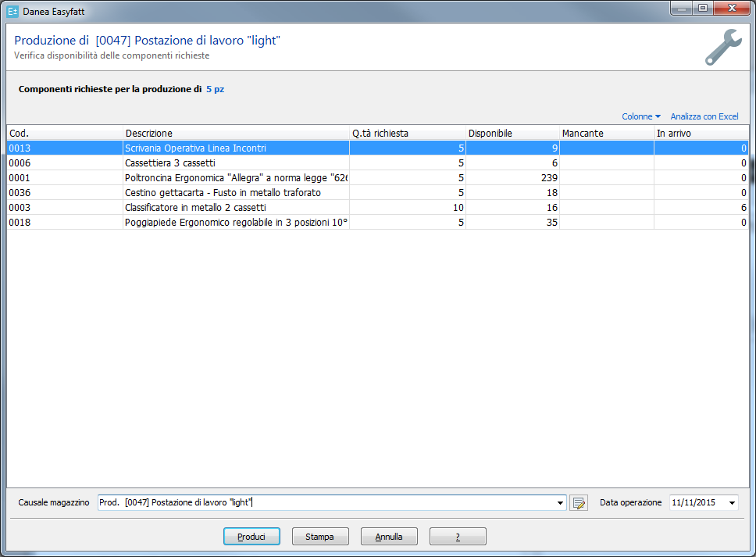Open help with the ? button
This screenshot has width=756, height=557.
458,537
